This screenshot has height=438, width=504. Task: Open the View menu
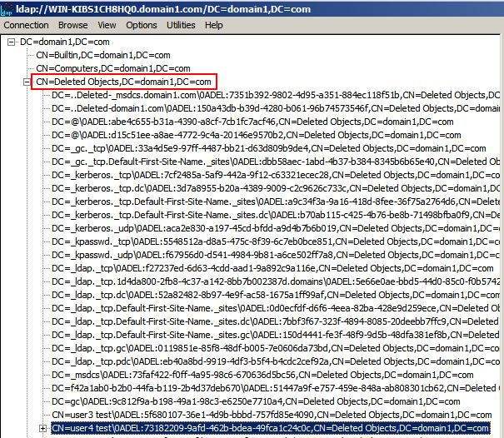107,25
